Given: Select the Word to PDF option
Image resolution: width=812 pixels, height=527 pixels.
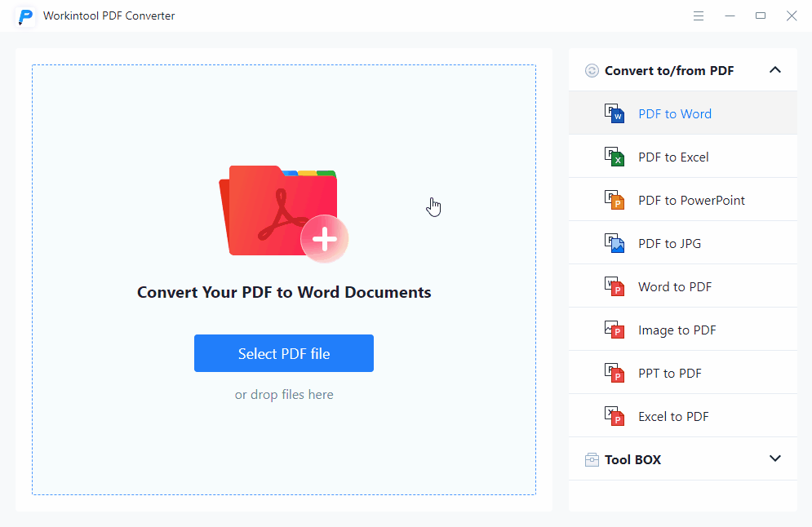Looking at the screenshot, I should pos(682,286).
